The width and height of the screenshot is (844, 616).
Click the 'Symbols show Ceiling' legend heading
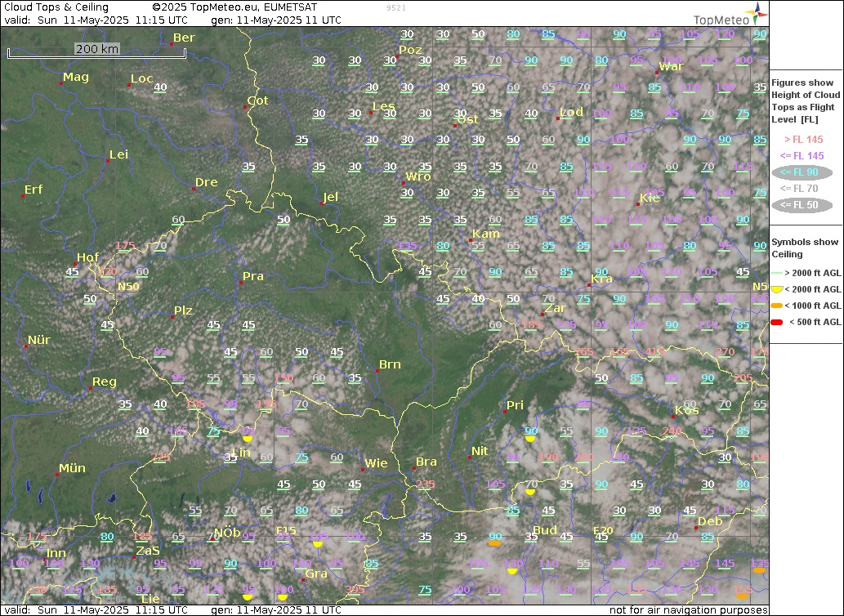(x=805, y=248)
